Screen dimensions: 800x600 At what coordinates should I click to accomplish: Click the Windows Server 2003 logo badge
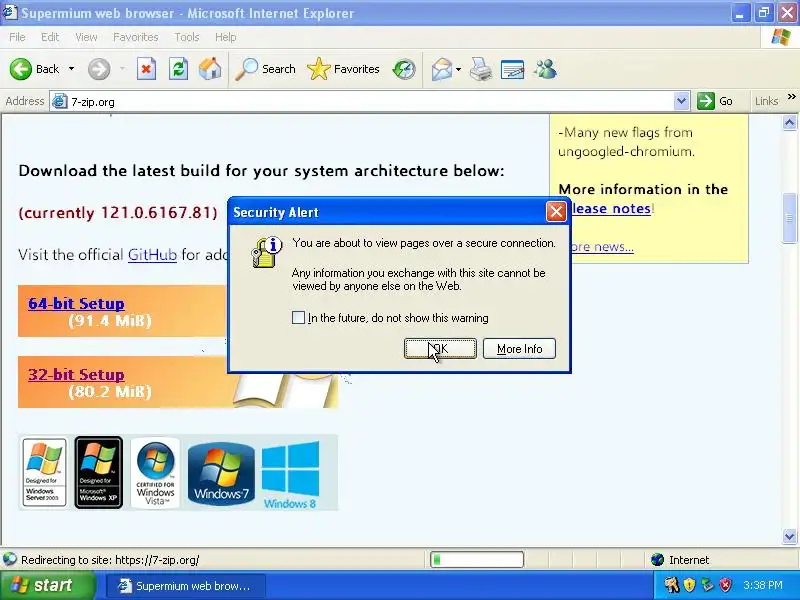pos(44,472)
